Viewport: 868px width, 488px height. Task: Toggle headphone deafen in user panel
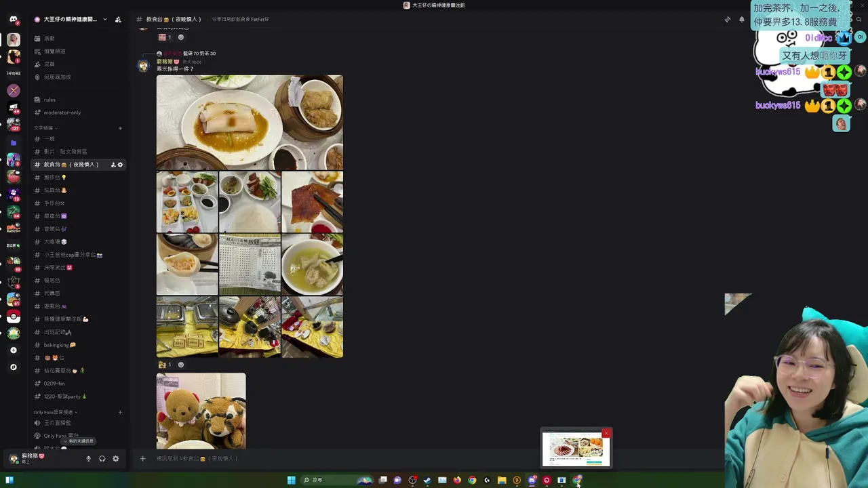(102, 459)
